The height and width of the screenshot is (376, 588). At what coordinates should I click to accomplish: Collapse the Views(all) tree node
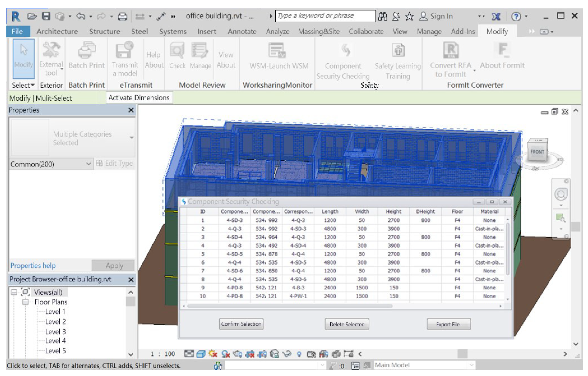14,292
